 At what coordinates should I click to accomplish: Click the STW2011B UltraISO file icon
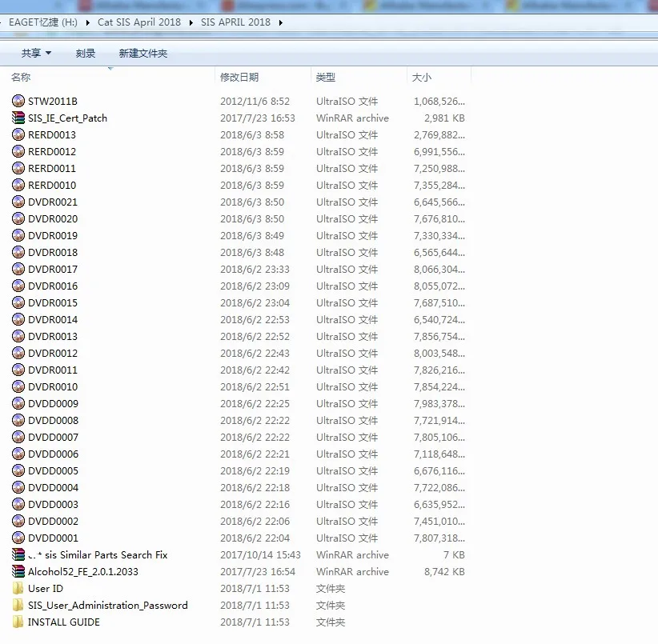(18, 101)
